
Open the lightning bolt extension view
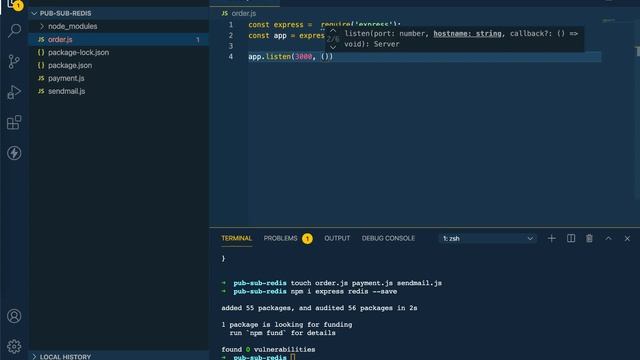[14, 153]
